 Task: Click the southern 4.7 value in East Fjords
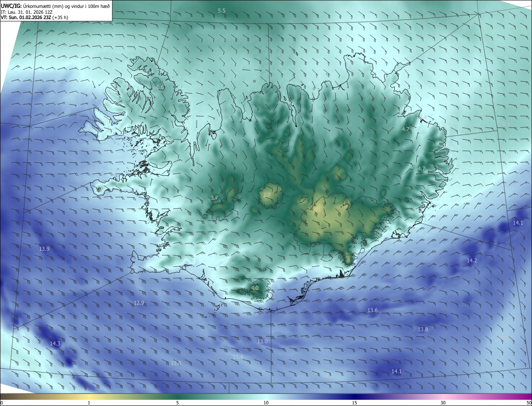[421, 169]
